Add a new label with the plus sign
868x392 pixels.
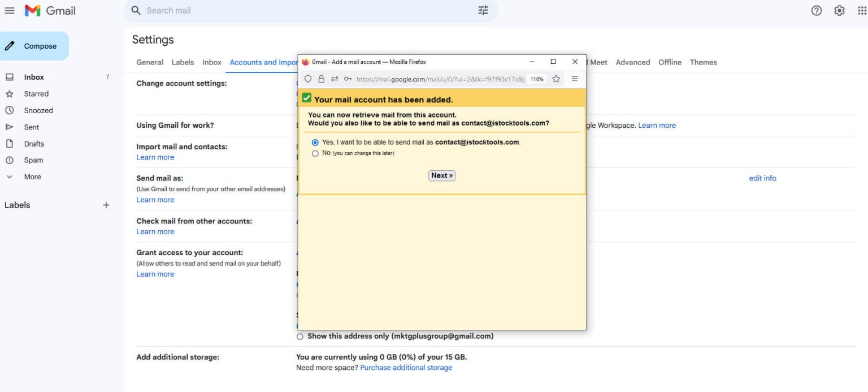(106, 205)
